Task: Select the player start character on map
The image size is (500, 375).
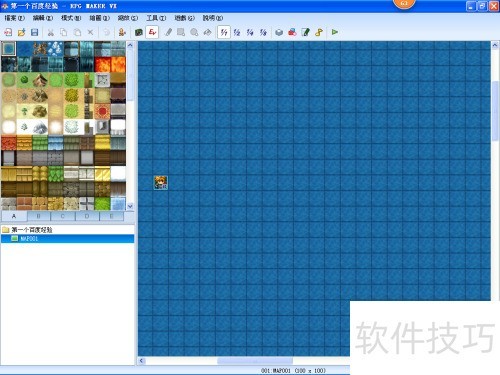Action: click(161, 183)
